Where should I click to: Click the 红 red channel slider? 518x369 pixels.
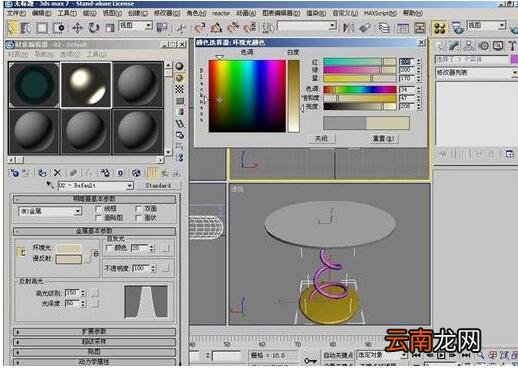click(x=360, y=61)
